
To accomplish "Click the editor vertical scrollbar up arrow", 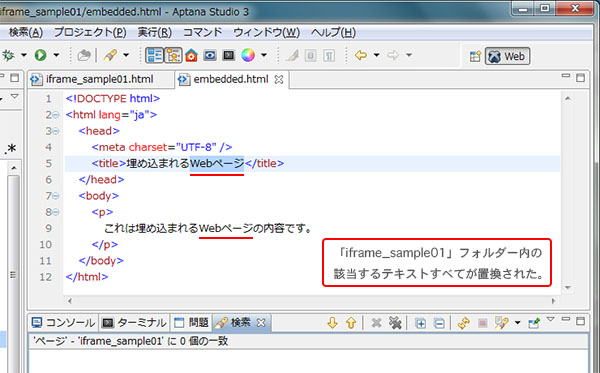I will (x=568, y=99).
